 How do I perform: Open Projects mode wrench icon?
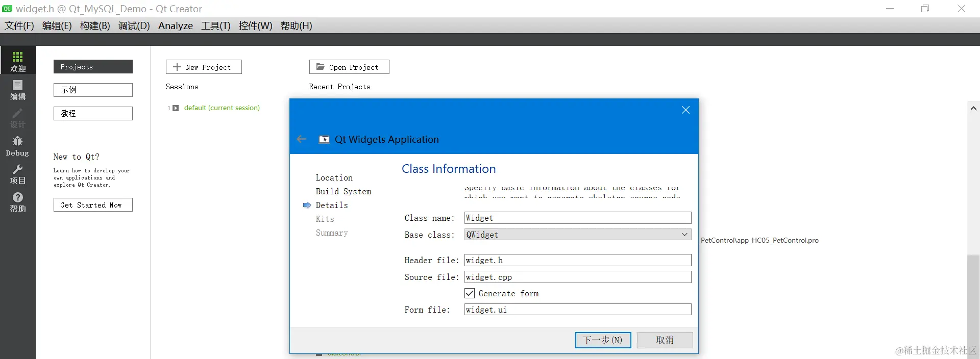click(x=18, y=169)
